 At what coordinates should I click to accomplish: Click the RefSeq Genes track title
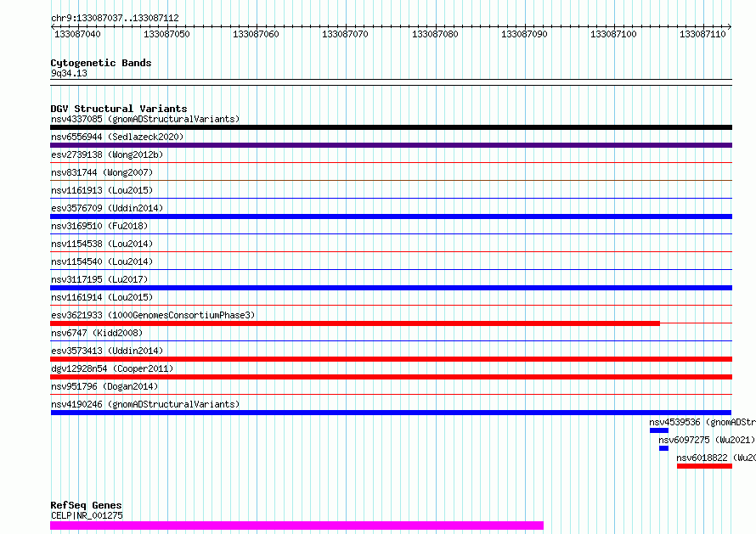[x=87, y=505]
